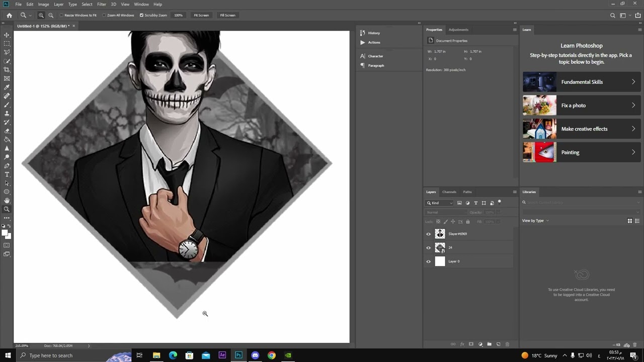Image resolution: width=644 pixels, height=362 pixels.
Task: Enable Zoom All Windows checkbox
Action: click(104, 15)
